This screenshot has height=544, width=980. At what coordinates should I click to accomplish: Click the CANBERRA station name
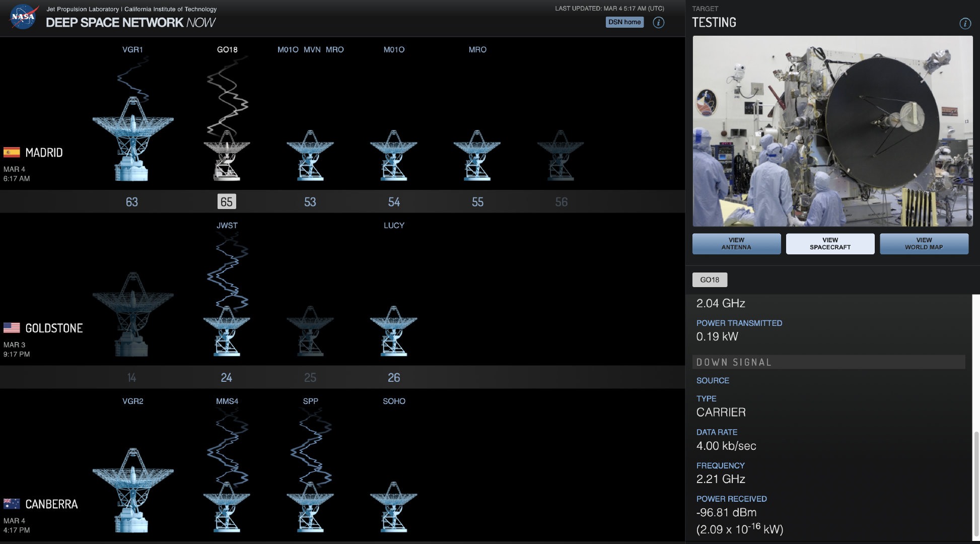pos(51,504)
